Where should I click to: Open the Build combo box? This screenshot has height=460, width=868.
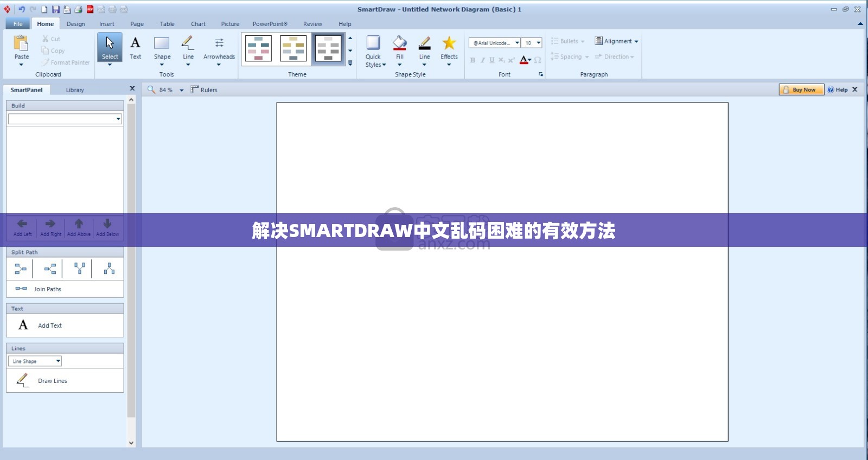65,119
